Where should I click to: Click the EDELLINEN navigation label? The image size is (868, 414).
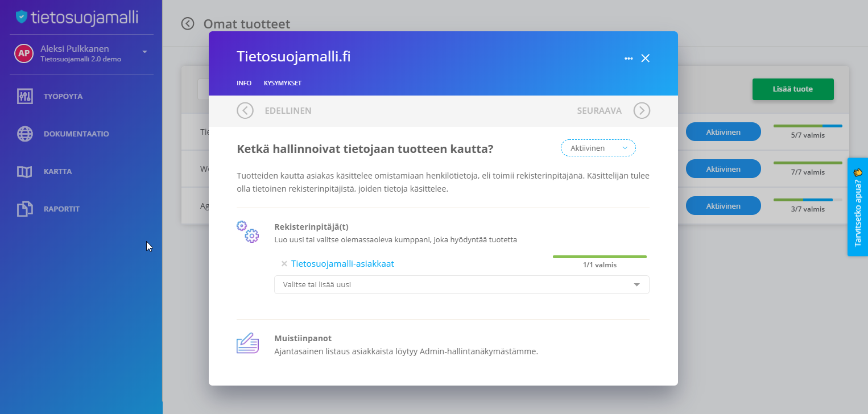(x=288, y=111)
